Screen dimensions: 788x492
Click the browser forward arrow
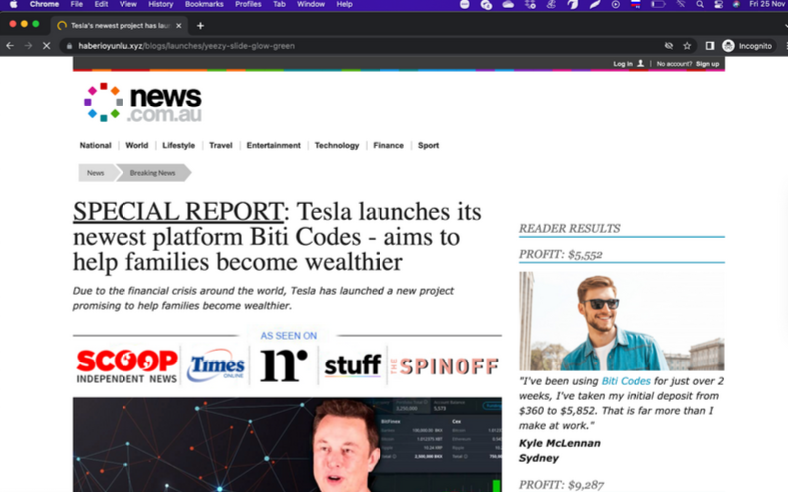(28, 46)
